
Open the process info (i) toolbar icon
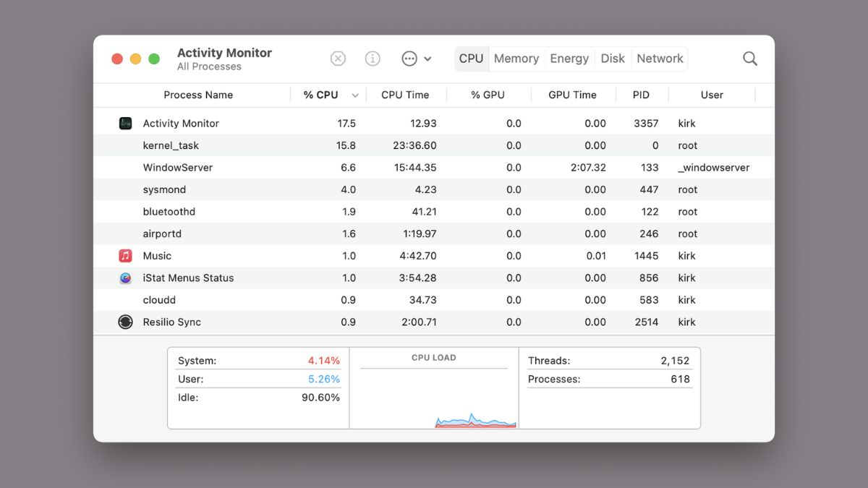(373, 59)
